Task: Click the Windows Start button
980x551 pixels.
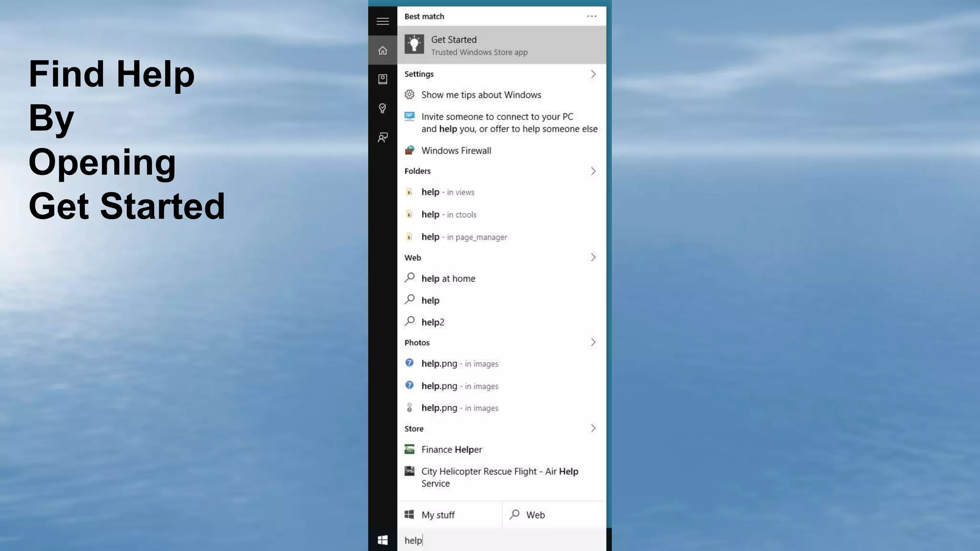Action: [x=382, y=540]
